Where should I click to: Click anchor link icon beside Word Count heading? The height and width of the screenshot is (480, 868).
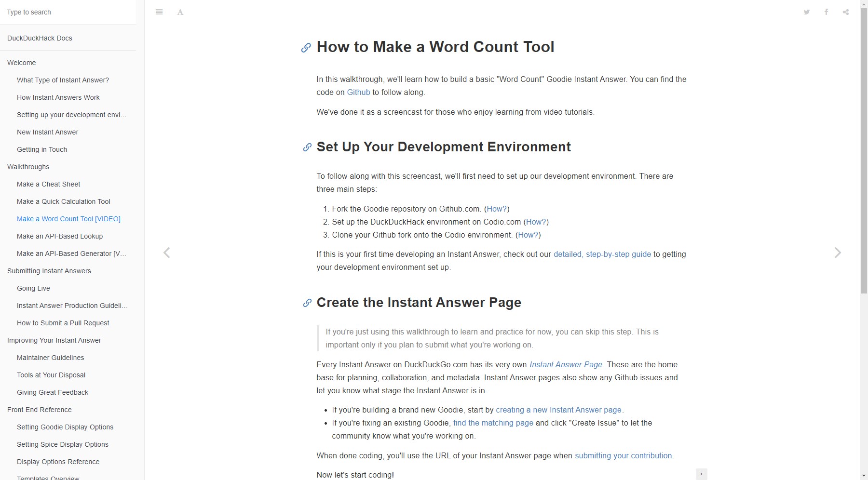306,48
